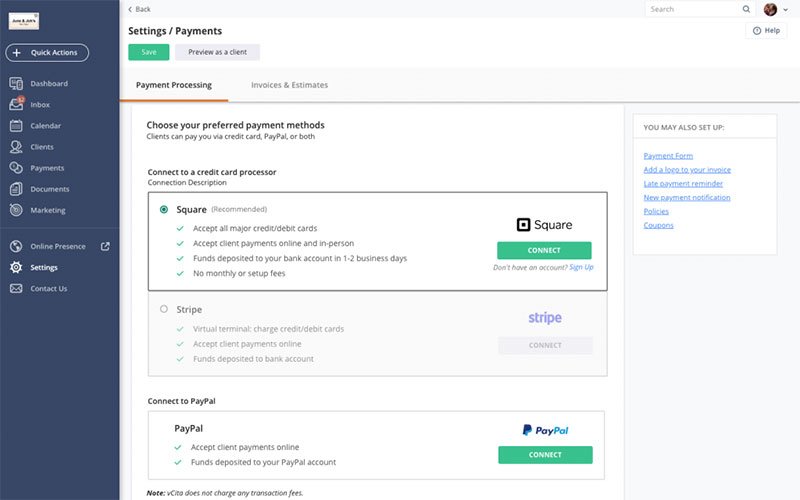Open the Payments coins icon in sidebar
This screenshot has width=800, height=500.
(16, 168)
